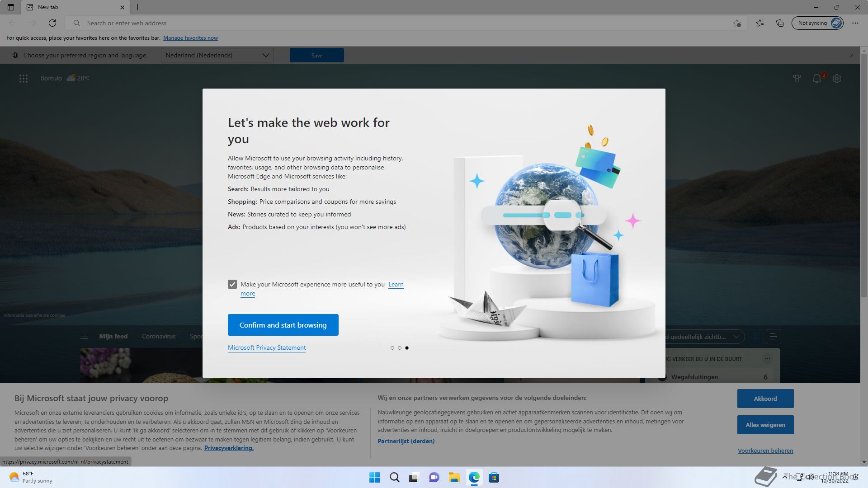Image resolution: width=868 pixels, height=488 pixels.
Task: Open Microsoft Privacy Statement link
Action: point(267,347)
